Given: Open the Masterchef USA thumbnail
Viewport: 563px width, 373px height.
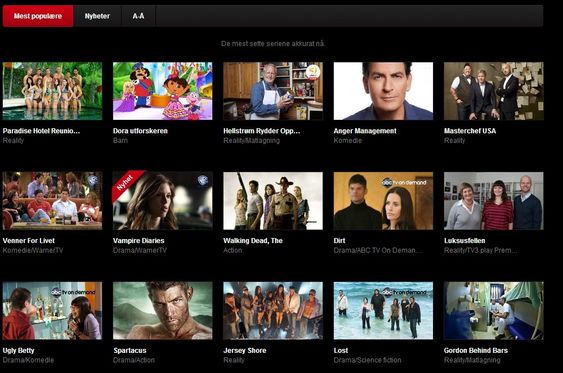Looking at the screenshot, I should point(494,91).
